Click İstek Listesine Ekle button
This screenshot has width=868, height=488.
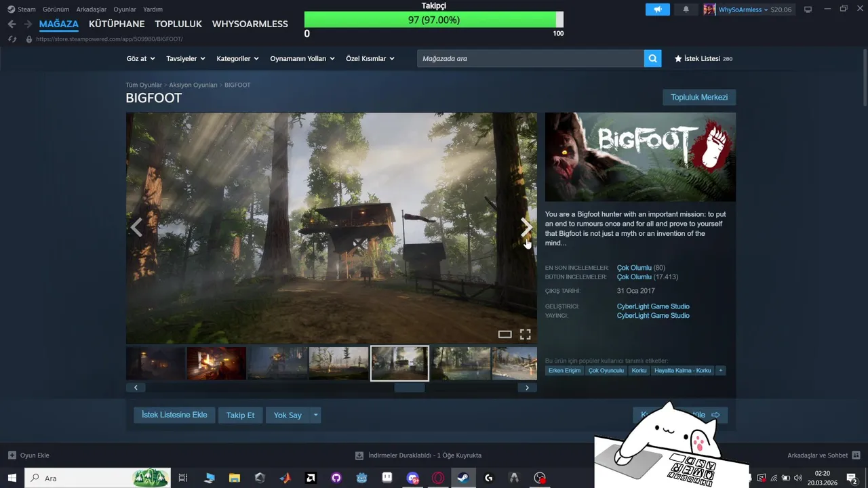174,415
